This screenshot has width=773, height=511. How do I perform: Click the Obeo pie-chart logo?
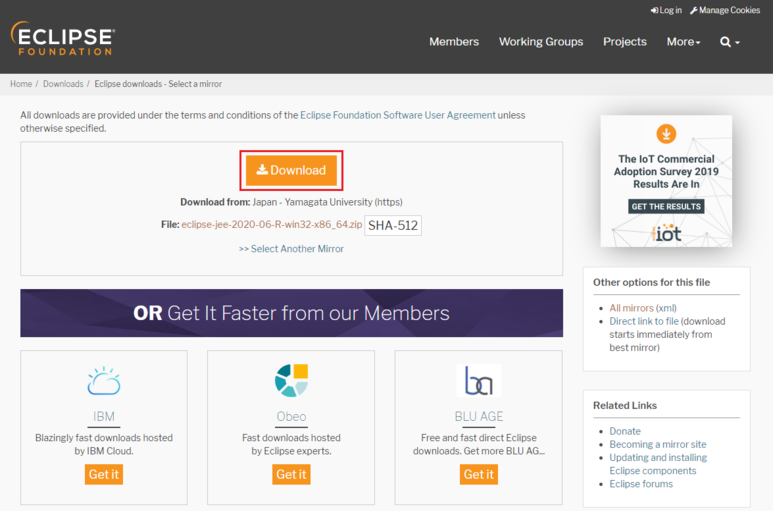(291, 380)
